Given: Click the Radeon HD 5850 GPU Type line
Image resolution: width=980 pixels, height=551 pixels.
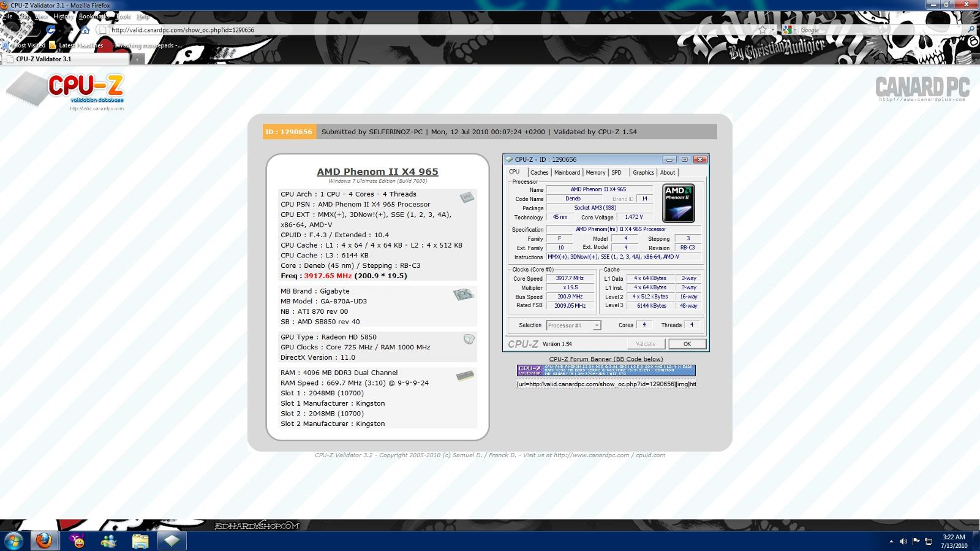Looking at the screenshot, I should tap(329, 337).
